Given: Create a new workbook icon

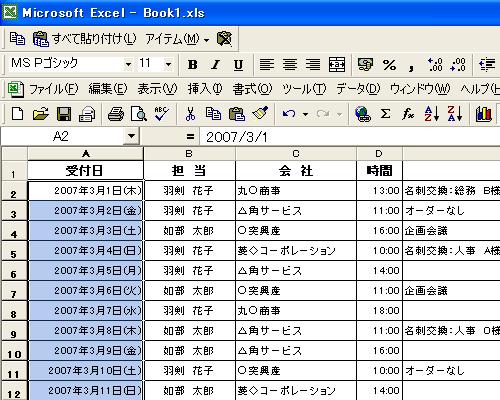Looking at the screenshot, I should pos(17,114).
